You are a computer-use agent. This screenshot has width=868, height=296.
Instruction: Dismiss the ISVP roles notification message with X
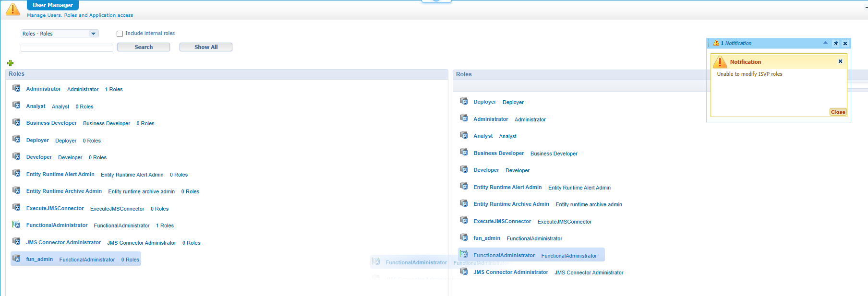click(840, 61)
